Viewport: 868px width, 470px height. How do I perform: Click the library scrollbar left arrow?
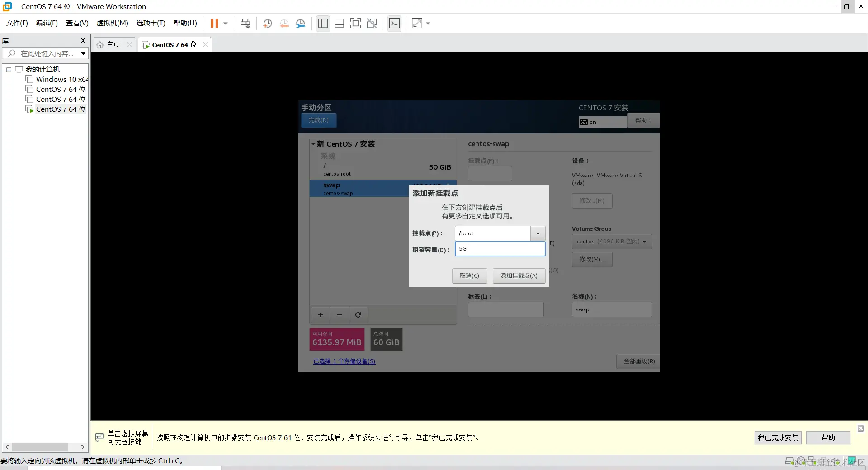[7, 447]
